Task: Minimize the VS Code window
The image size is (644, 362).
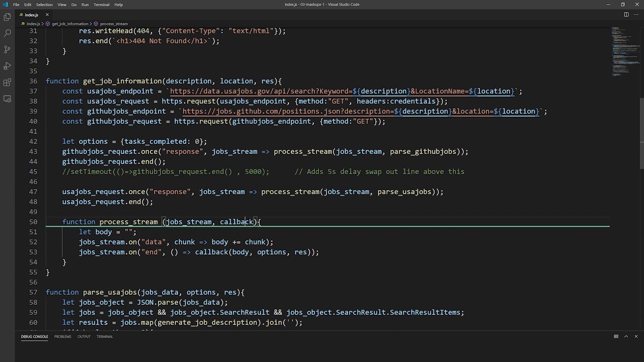Action: (608, 5)
